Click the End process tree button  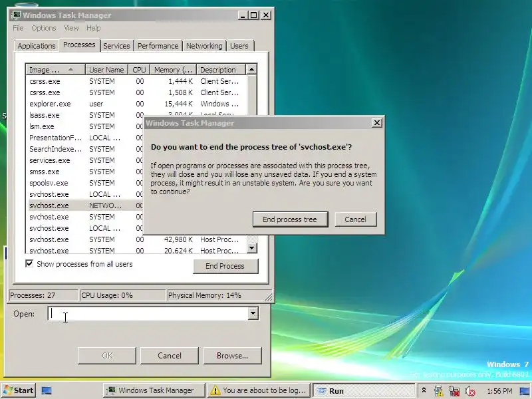click(x=290, y=219)
